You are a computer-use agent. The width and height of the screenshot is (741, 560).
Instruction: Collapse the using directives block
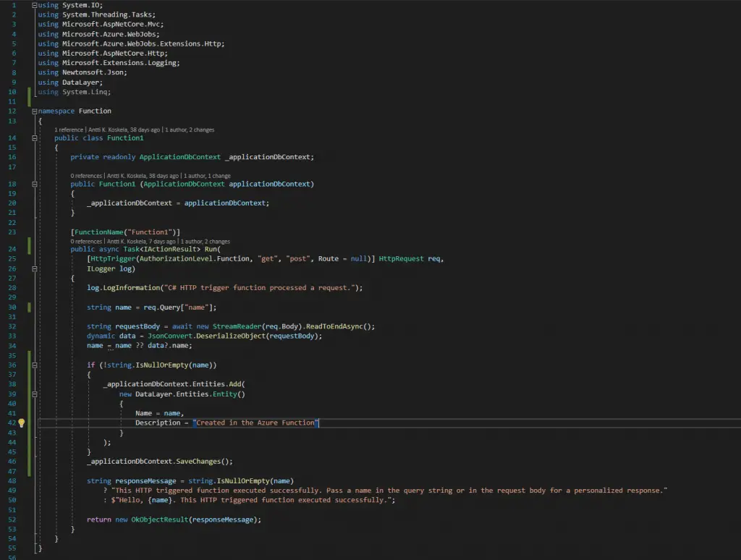point(35,5)
